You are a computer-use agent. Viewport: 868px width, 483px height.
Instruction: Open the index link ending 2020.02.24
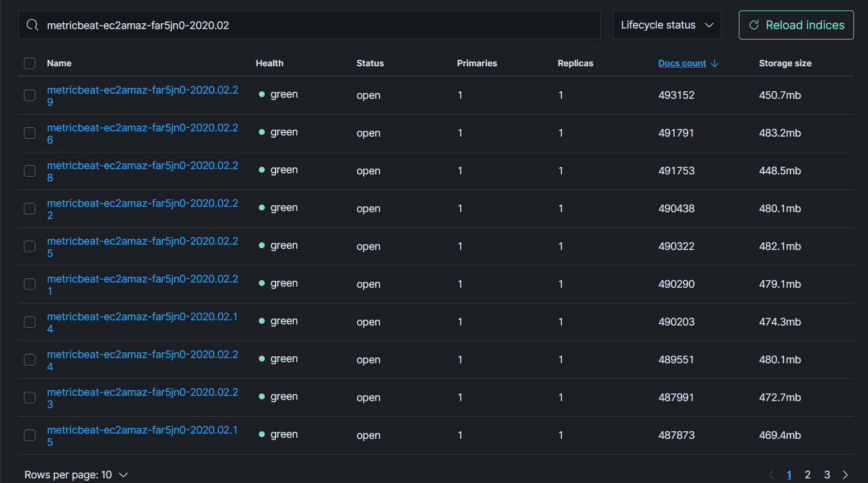coord(143,360)
